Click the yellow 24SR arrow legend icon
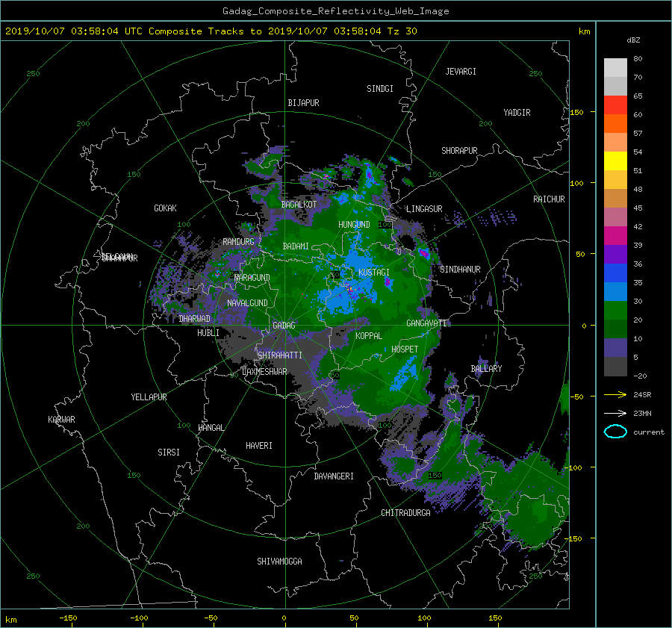 615,395
